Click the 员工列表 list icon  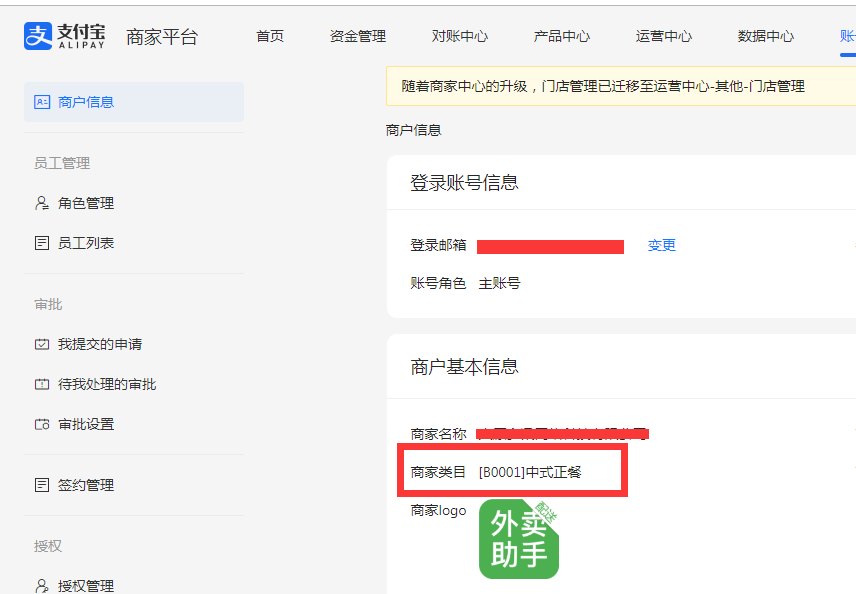pyautogui.click(x=42, y=243)
